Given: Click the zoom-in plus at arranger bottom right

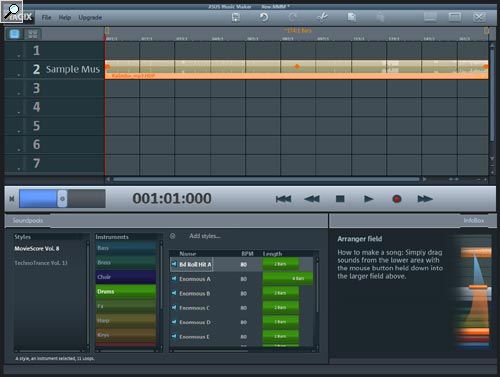Looking at the screenshot, I should coord(485,180).
